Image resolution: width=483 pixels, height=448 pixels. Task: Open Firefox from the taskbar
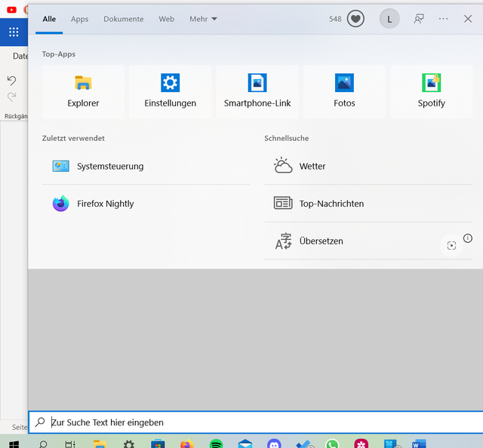(x=187, y=443)
